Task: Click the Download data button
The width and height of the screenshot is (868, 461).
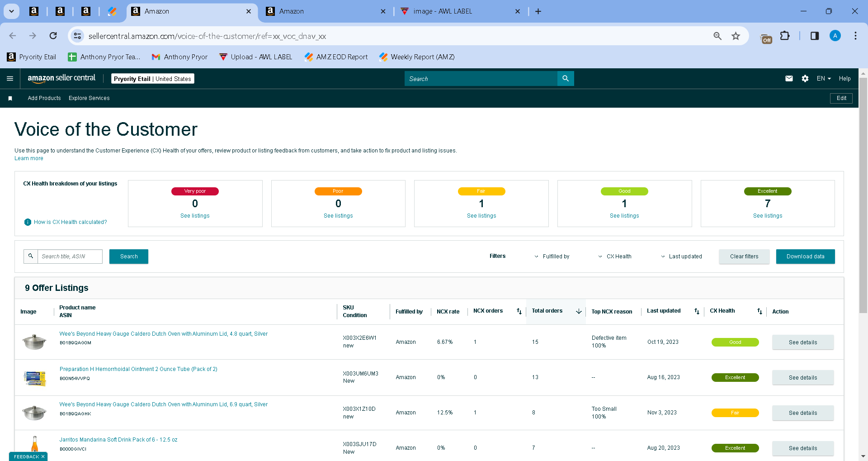Action: click(x=805, y=257)
